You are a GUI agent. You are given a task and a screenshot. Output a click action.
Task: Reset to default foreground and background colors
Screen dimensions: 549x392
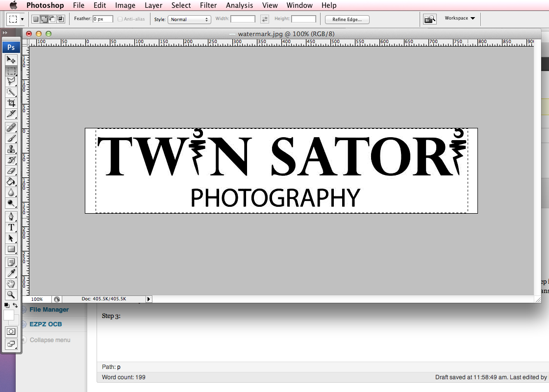click(7, 305)
